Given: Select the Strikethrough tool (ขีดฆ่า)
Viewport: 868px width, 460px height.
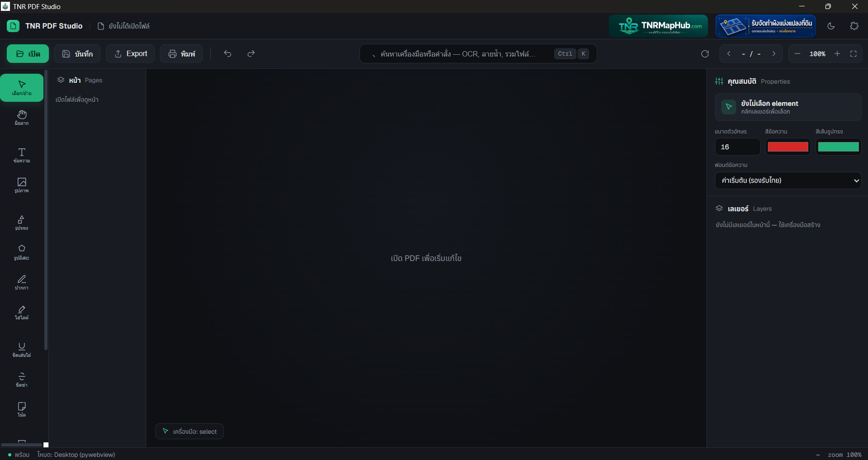Looking at the screenshot, I should pos(22,379).
